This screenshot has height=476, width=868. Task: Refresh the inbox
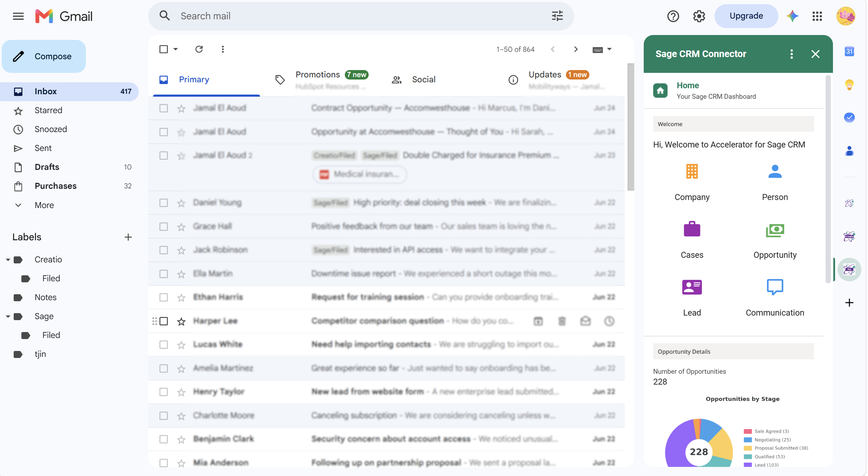tap(199, 49)
